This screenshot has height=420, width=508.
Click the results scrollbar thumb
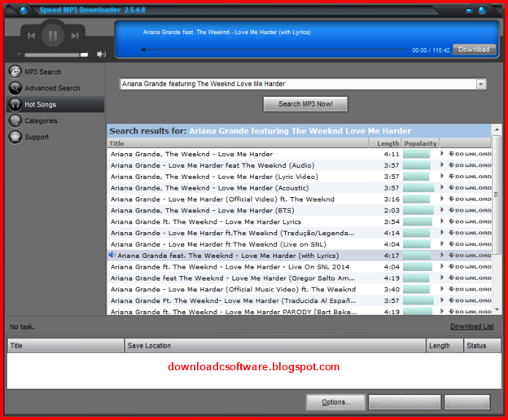497,195
